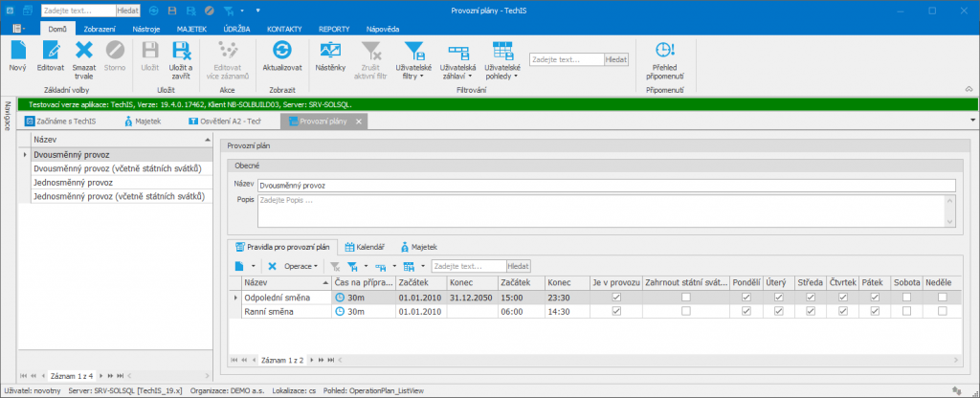
Task: Click into the Popis text field
Action: (x=593, y=211)
